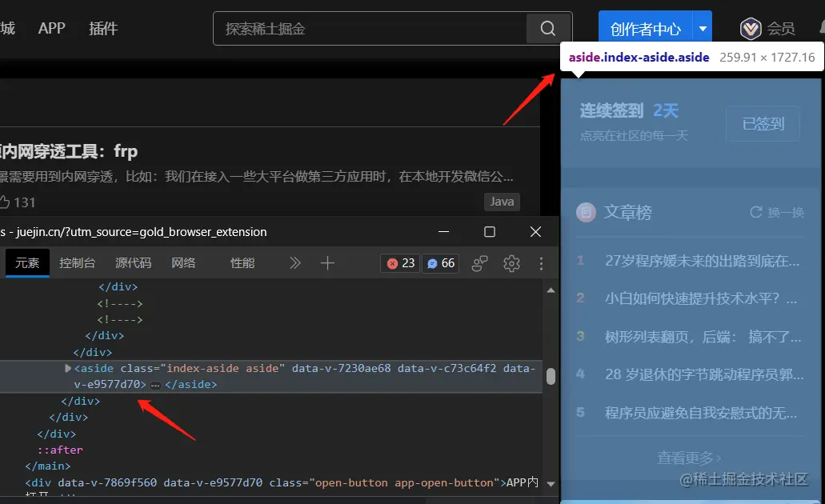This screenshot has width=825, height=504.
Task: Click the 文章榜 heading icon
Action: click(x=586, y=213)
